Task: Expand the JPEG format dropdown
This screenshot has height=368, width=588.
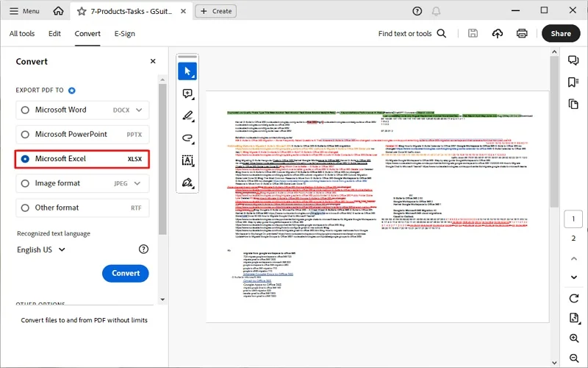Action: coord(137,183)
